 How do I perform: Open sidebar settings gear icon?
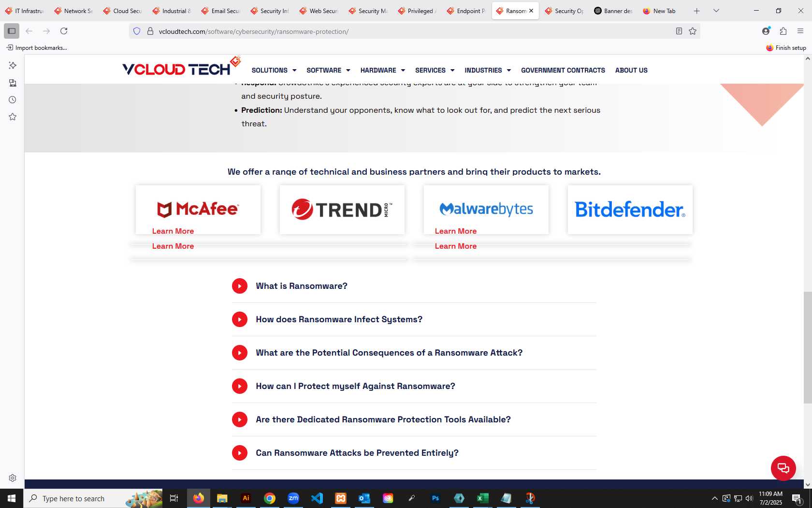[x=13, y=478]
